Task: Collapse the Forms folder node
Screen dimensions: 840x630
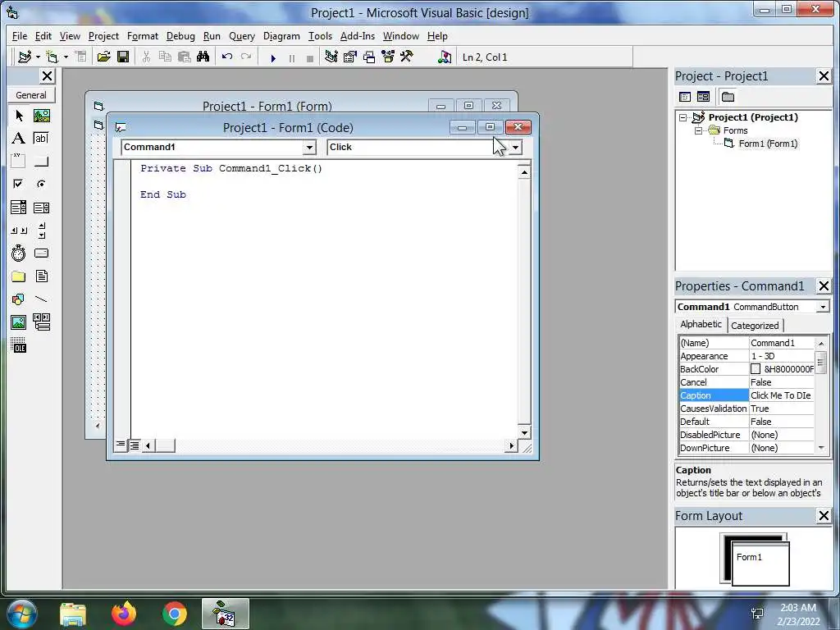Action: pyautogui.click(x=699, y=130)
